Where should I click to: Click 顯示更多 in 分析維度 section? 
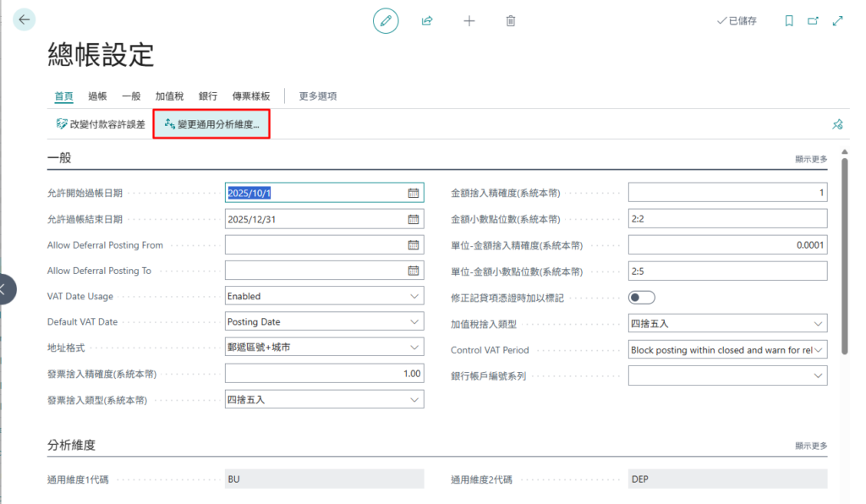coord(811,446)
